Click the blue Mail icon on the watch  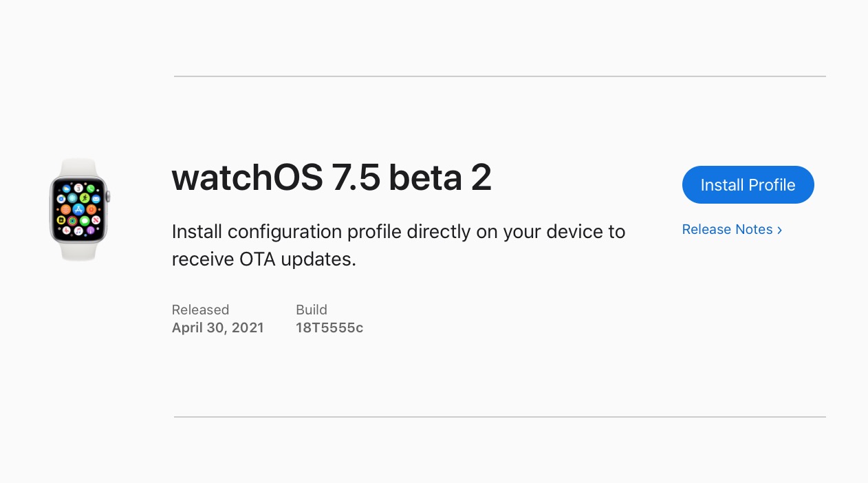[x=96, y=199]
